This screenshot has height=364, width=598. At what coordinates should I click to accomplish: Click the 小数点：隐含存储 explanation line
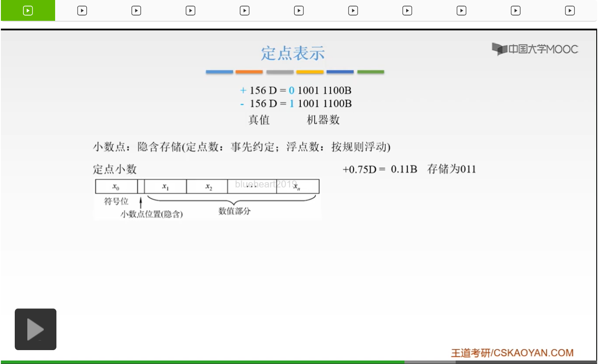(242, 147)
